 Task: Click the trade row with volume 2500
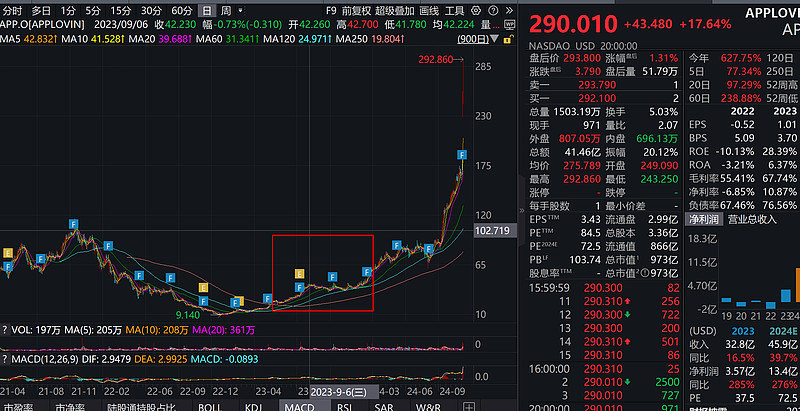point(604,382)
